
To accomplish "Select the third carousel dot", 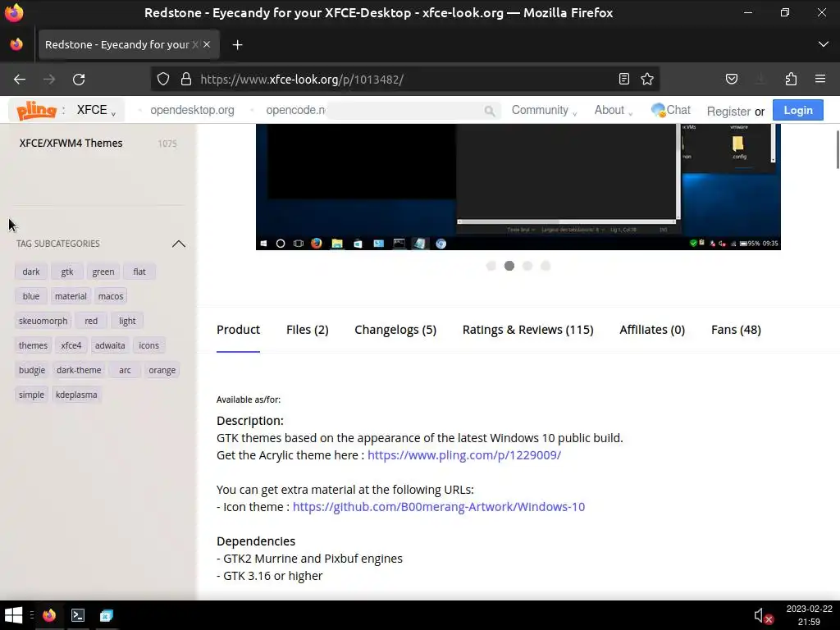I will click(x=527, y=266).
